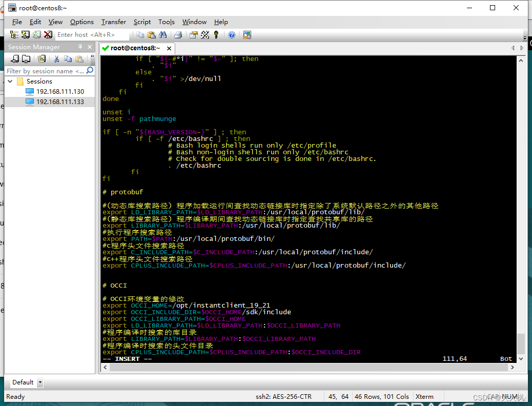Collapse the Sessions folder tree
This screenshot has height=406, width=532.
[x=10, y=81]
